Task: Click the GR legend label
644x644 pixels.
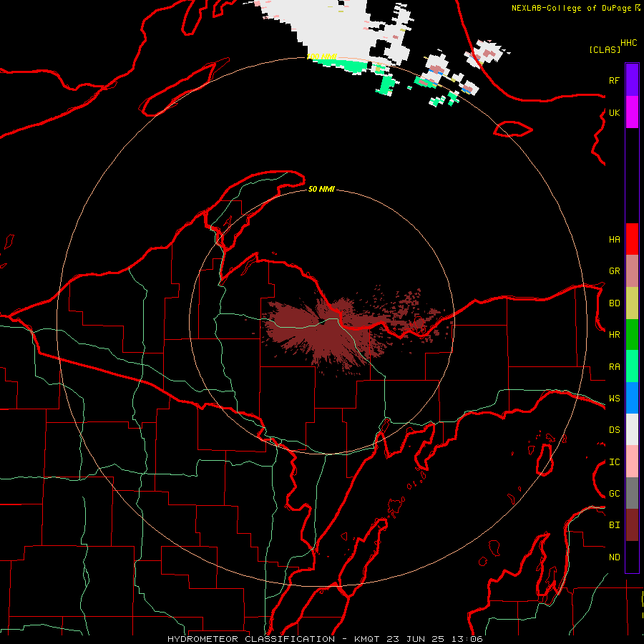Action: (614, 271)
